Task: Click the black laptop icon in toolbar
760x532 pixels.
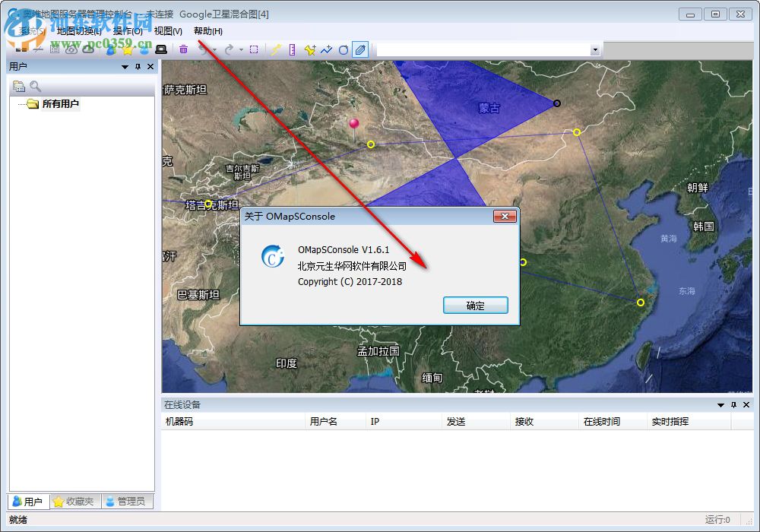Action: tap(160, 49)
